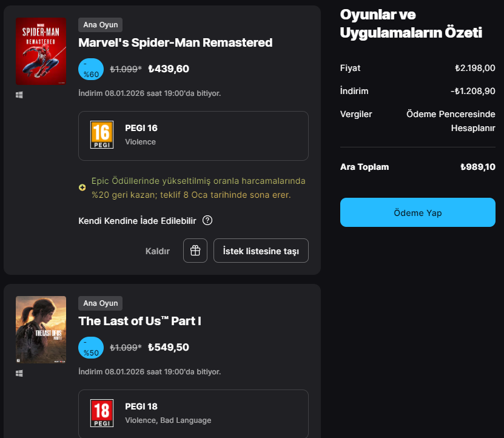504x438 pixels.
Task: Click the Epic Ödüllerinde %20 reward offer text
Action: [x=198, y=188]
